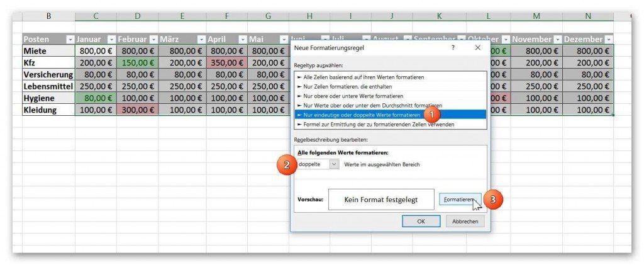Click the Formatieren button
This screenshot has height=265, width=644.
pyautogui.click(x=460, y=200)
